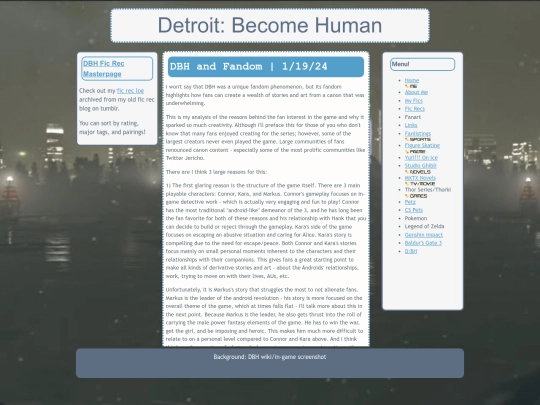
Task: Open the Baldur's Gate 3 link
Action: (x=423, y=243)
